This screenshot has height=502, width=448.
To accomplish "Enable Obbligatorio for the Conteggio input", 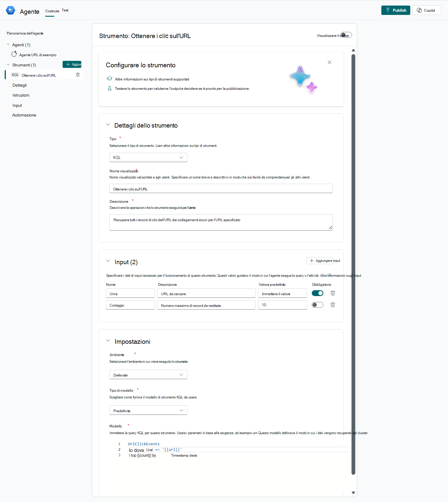I will pyautogui.click(x=318, y=305).
